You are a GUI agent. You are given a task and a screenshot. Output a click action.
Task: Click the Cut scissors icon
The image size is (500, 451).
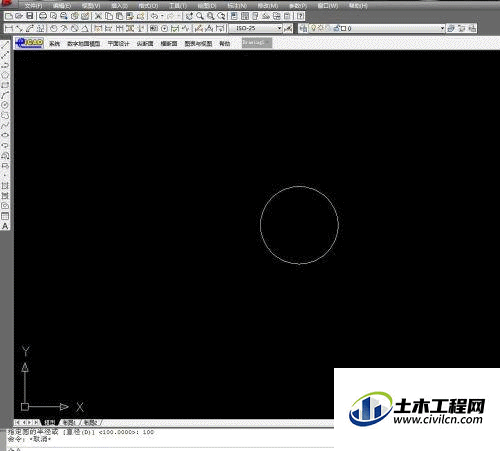[98, 16]
